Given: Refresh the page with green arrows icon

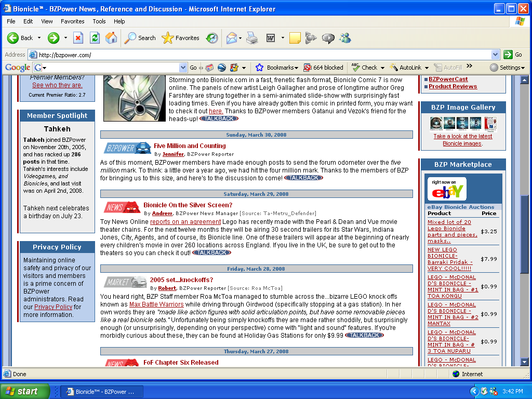Looking at the screenshot, I should (x=95, y=38).
